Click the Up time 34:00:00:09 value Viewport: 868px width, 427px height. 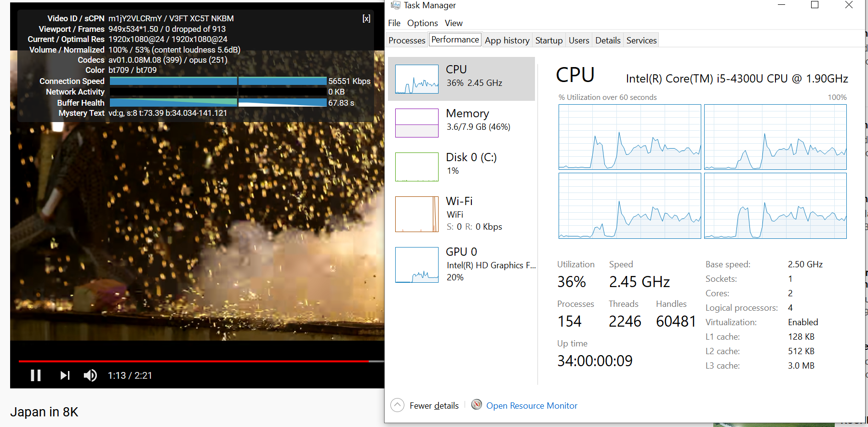(x=595, y=361)
